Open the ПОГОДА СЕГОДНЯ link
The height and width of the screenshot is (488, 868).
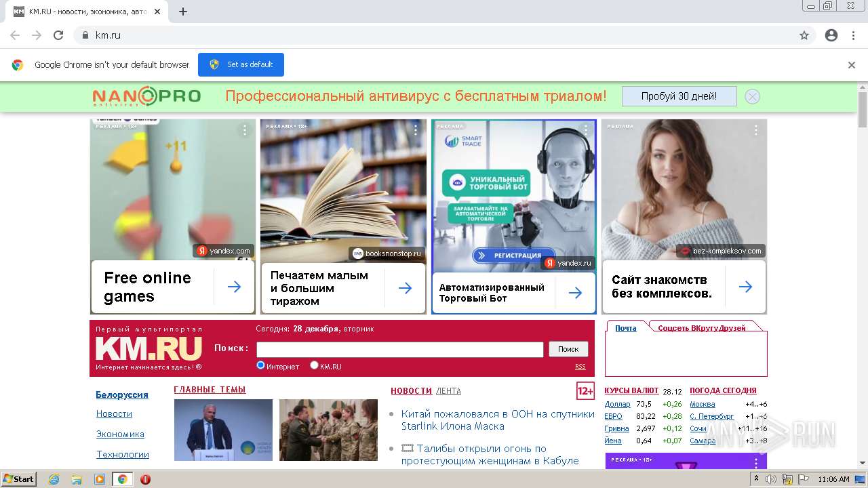click(723, 390)
